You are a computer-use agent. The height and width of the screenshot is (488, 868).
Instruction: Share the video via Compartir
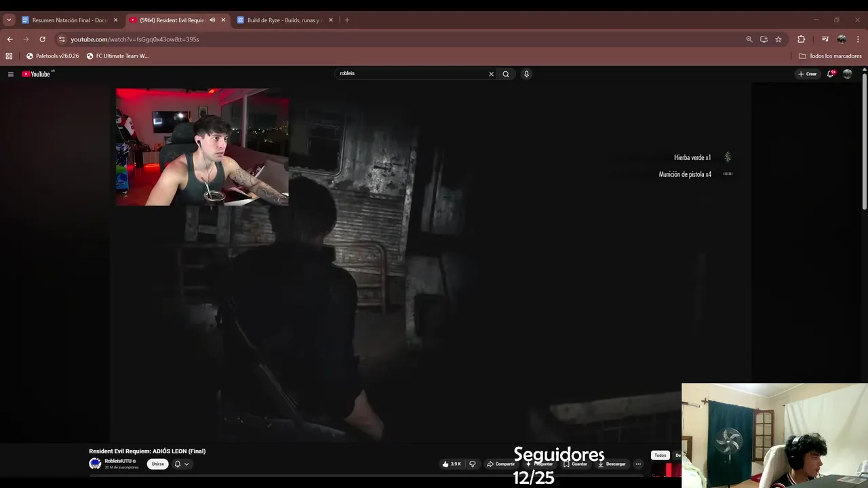[500, 464]
